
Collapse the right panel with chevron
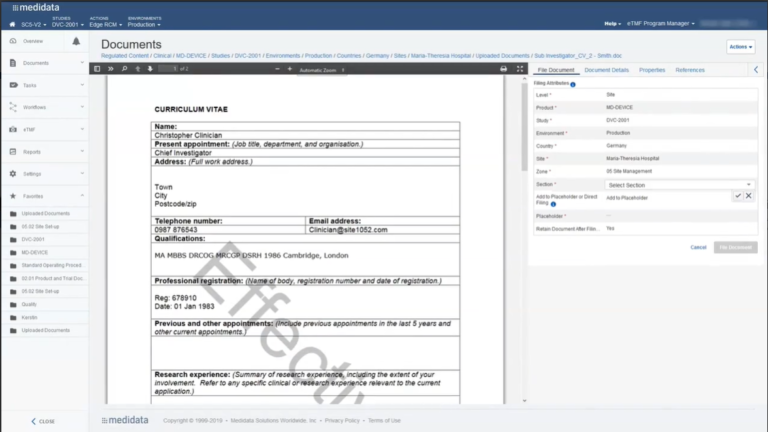(x=756, y=70)
